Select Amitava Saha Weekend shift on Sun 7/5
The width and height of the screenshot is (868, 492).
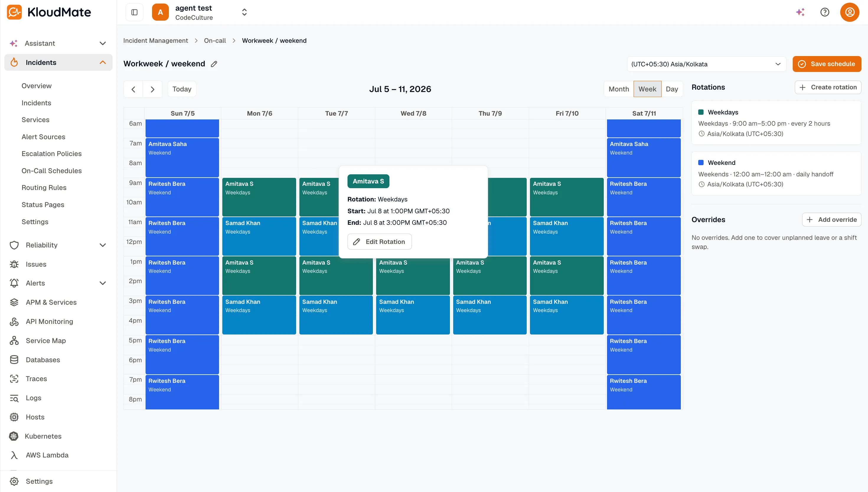182,158
